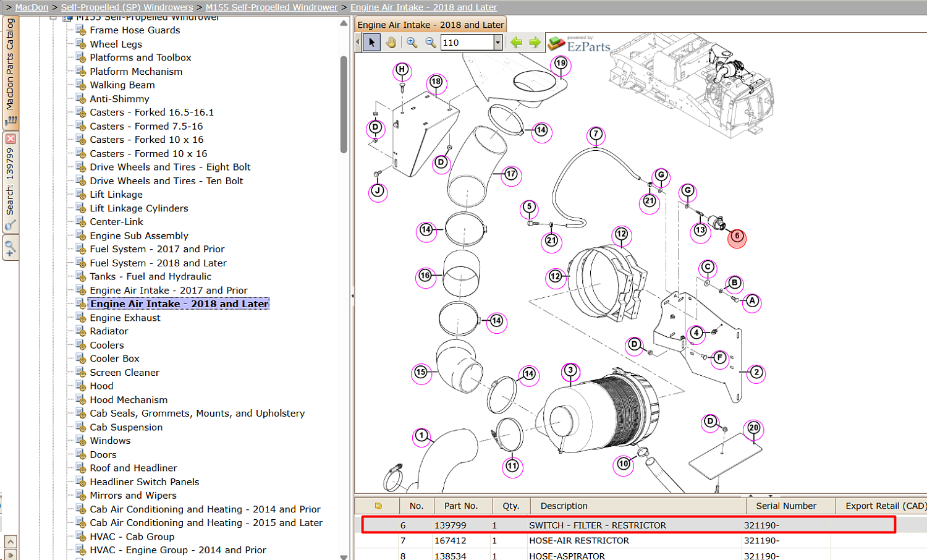
Task: Click the Center-Link page icon
Action: [81, 222]
